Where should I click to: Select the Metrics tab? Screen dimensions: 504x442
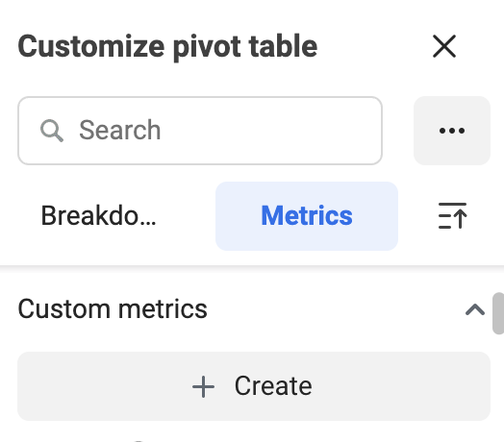[x=307, y=216]
